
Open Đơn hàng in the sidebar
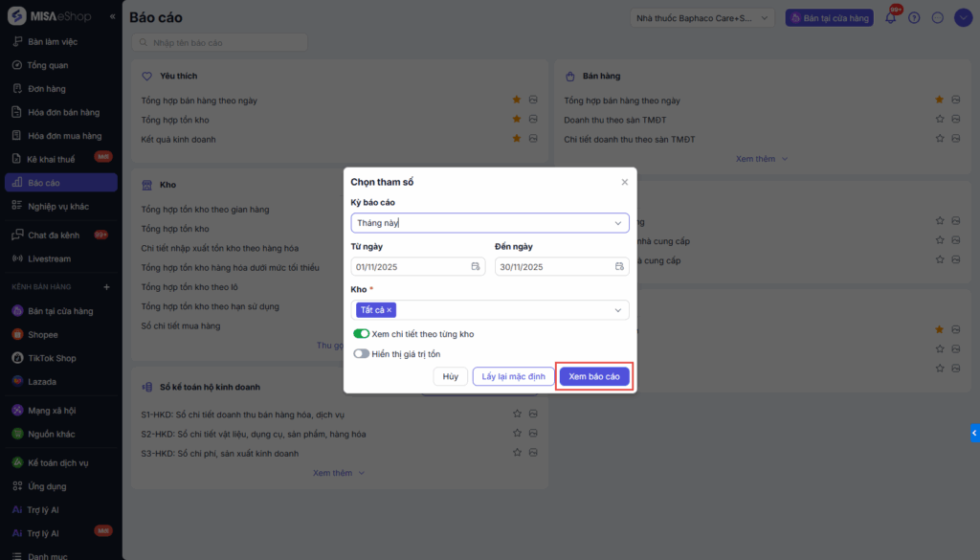coord(47,89)
